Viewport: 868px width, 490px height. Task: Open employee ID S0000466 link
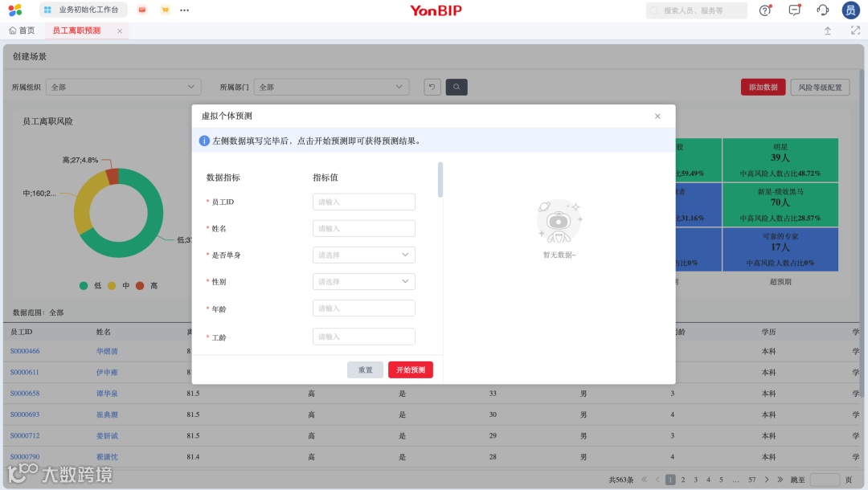25,351
